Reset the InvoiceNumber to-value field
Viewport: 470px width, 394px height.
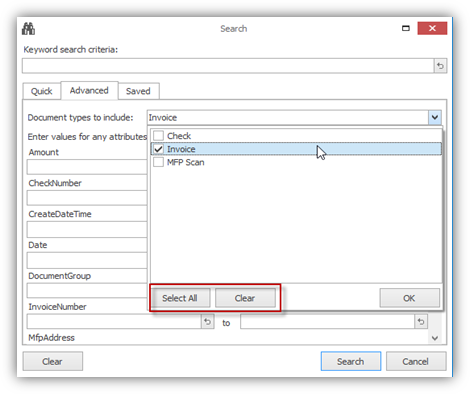[421, 322]
